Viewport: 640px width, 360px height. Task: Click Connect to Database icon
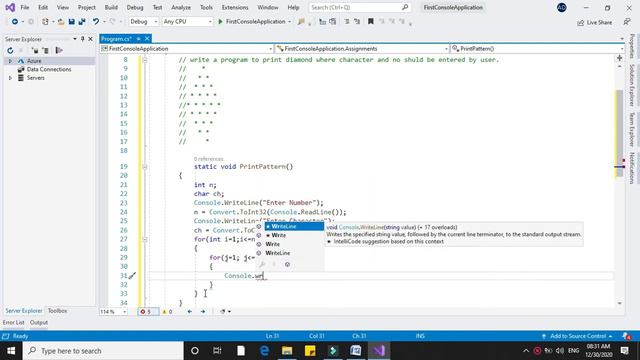tap(35, 51)
